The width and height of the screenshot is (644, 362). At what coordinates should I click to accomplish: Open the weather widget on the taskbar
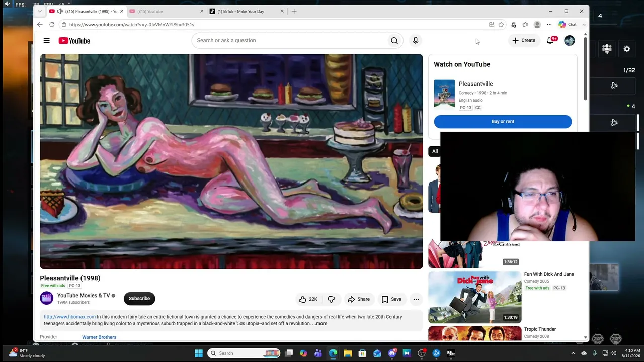pyautogui.click(x=28, y=353)
